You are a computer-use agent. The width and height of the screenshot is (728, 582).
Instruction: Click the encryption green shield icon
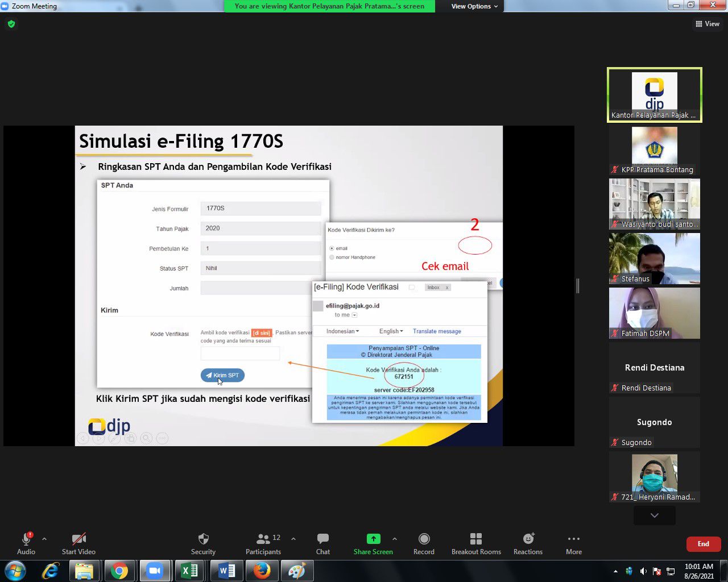(11, 24)
